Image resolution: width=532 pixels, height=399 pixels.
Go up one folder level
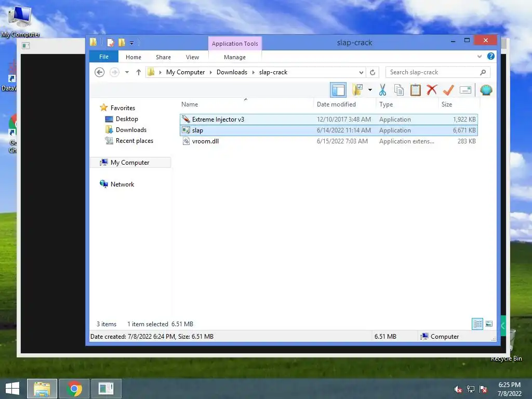pyautogui.click(x=138, y=72)
